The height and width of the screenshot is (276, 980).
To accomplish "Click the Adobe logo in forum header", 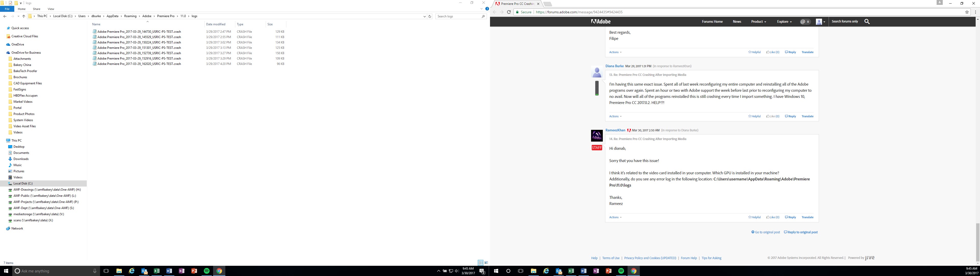I will 601,22.
